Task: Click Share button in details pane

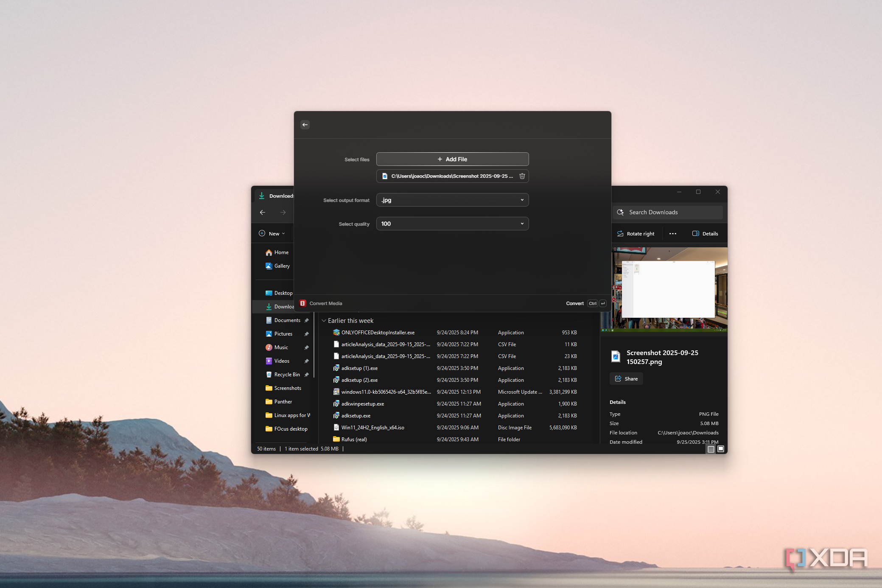Action: point(626,379)
